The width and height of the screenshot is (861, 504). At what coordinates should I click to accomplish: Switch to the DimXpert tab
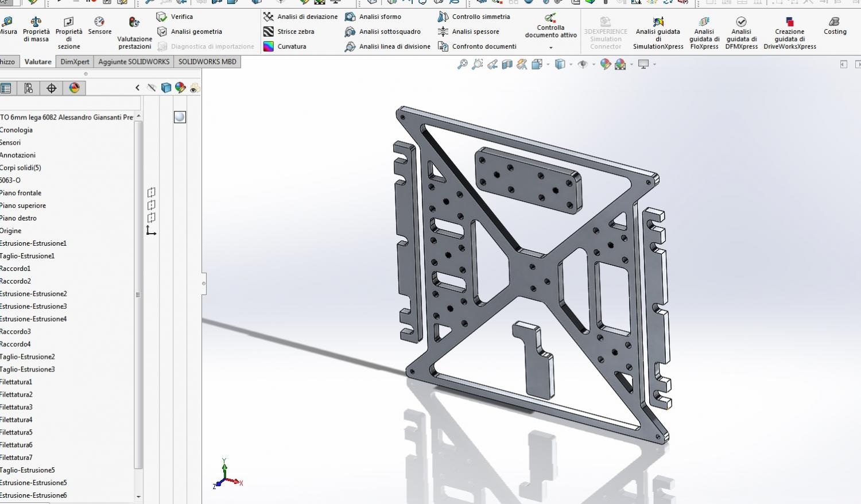coord(75,61)
